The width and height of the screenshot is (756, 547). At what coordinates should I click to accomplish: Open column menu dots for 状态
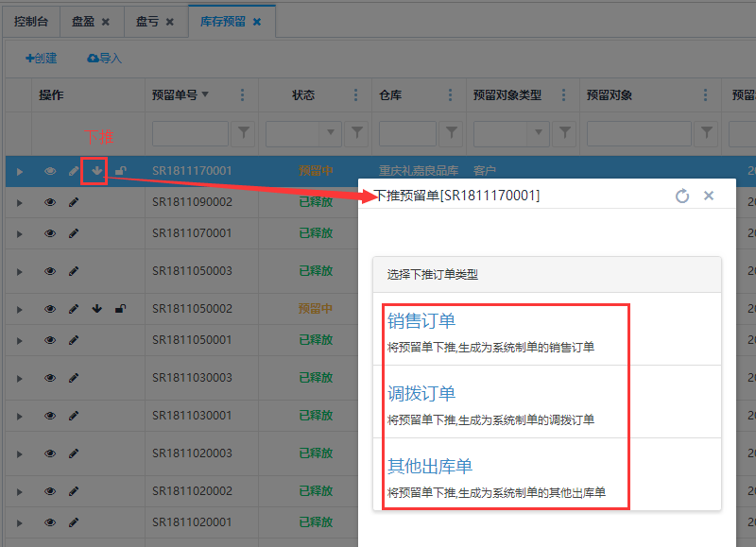coord(356,95)
